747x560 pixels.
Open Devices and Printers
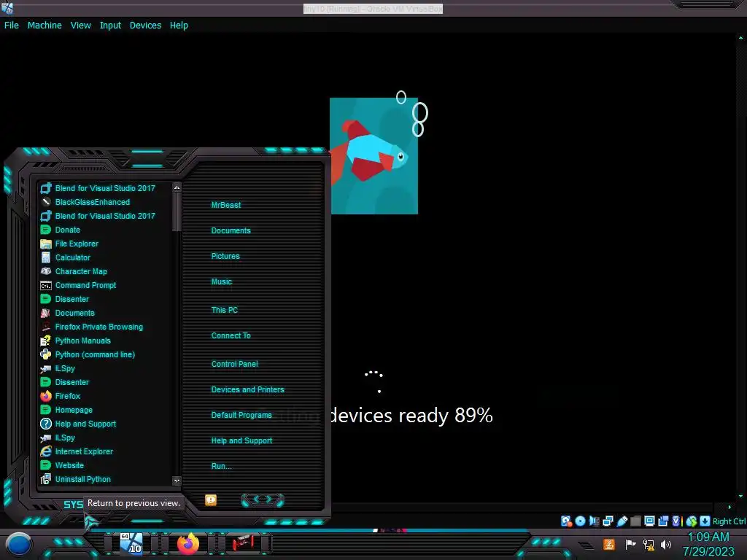click(247, 389)
